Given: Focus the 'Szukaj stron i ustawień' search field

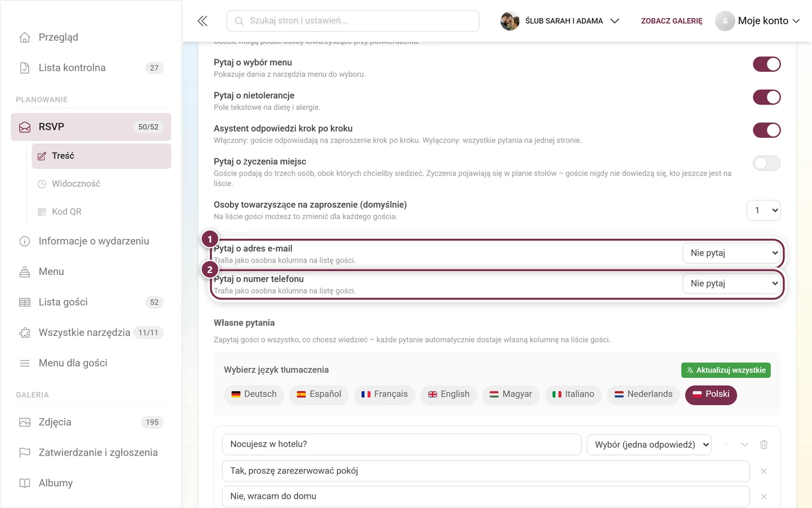Looking at the screenshot, I should coord(353,21).
